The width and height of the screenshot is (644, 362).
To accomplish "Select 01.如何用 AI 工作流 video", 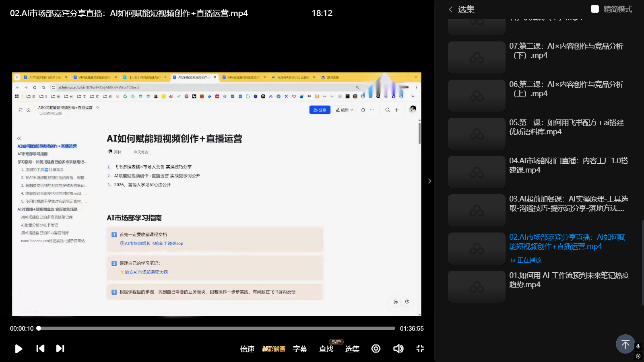I will point(569,280).
